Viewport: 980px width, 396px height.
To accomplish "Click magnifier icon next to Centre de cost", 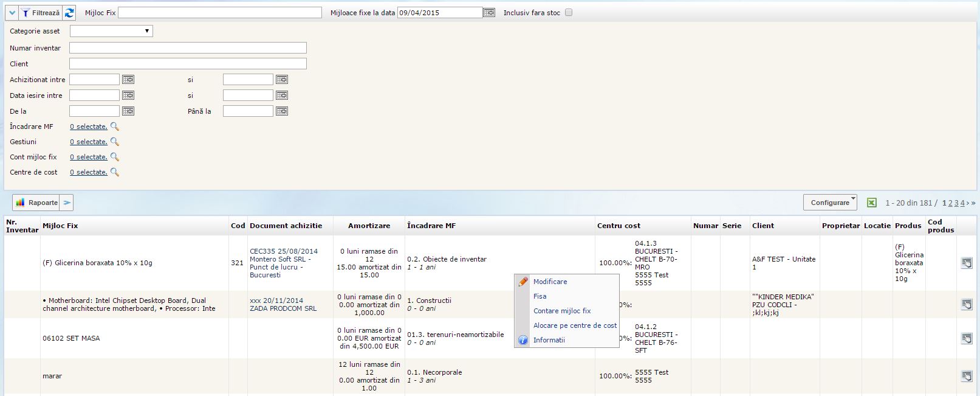I will pos(114,172).
